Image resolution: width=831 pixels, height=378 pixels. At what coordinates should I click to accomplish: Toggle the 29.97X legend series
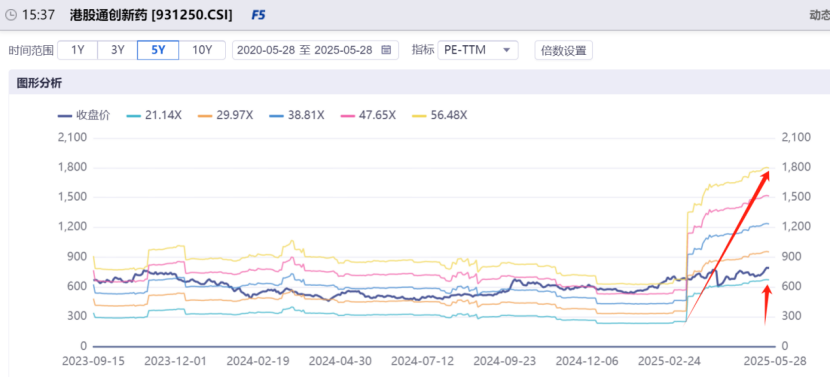pyautogui.click(x=225, y=115)
